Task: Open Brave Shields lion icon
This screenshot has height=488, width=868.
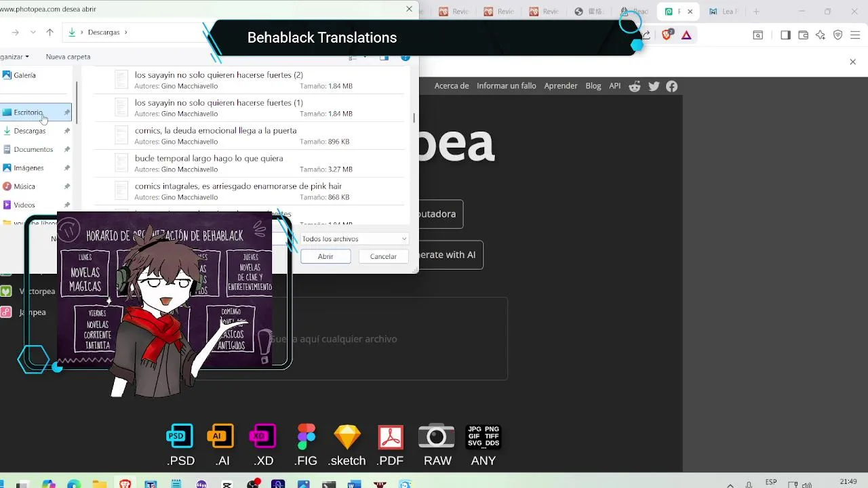Action: 667,35
